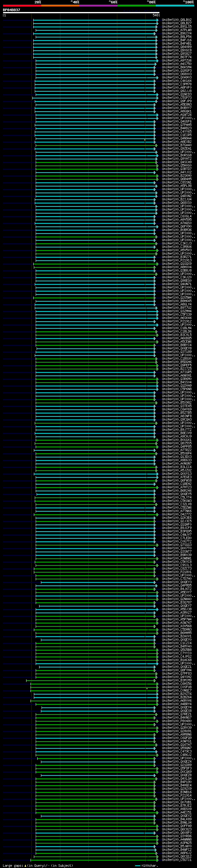Select hit label UniRef100_B9WLU4
This screenshot has height=868, width=197.
(x=177, y=823)
